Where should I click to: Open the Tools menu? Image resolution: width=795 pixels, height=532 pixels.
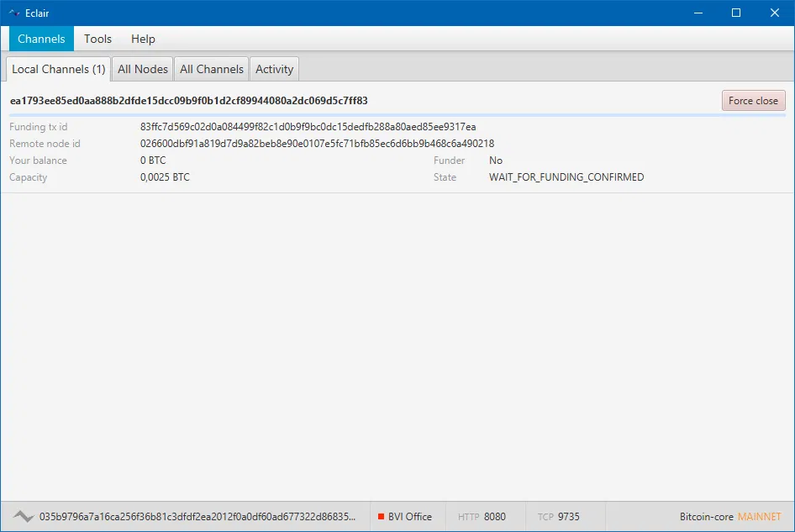[x=97, y=39]
